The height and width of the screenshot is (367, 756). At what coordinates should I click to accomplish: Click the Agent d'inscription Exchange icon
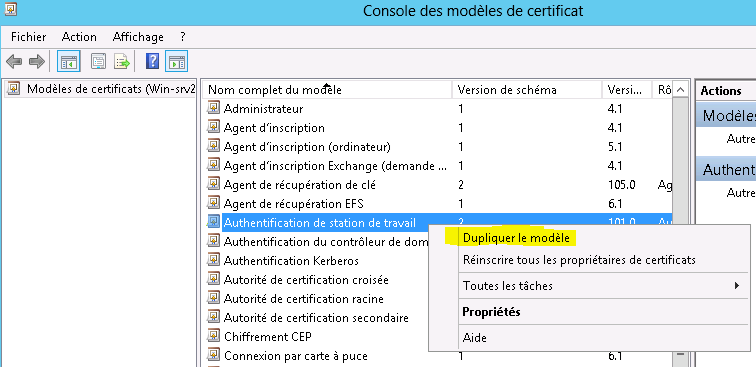(214, 165)
